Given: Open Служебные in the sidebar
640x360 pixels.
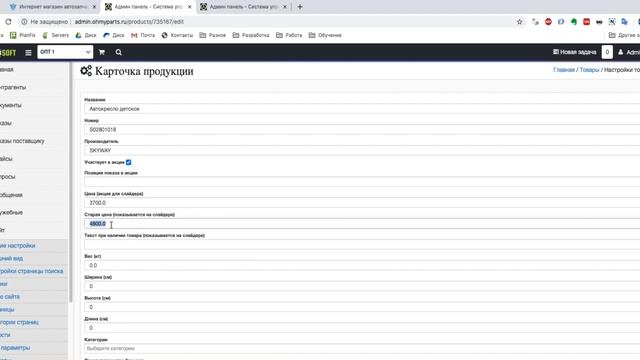Looking at the screenshot, I should pos(11,213).
